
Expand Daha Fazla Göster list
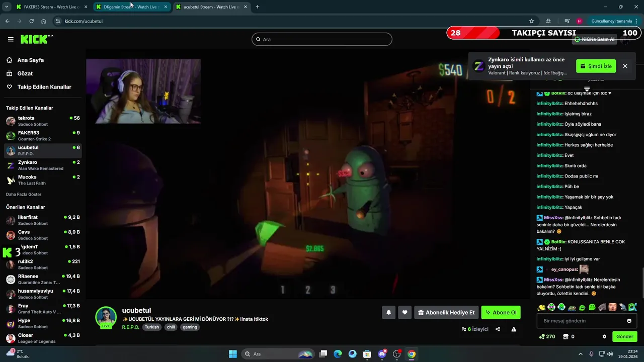[x=24, y=194]
